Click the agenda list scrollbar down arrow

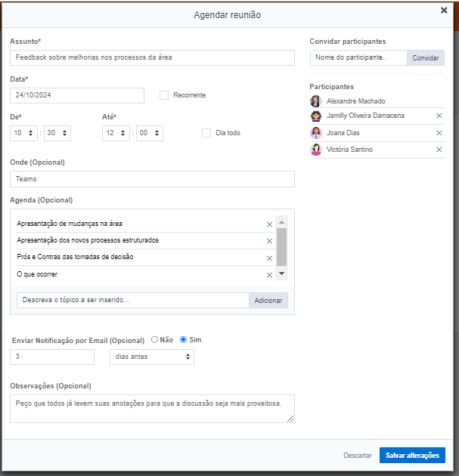pyautogui.click(x=281, y=274)
